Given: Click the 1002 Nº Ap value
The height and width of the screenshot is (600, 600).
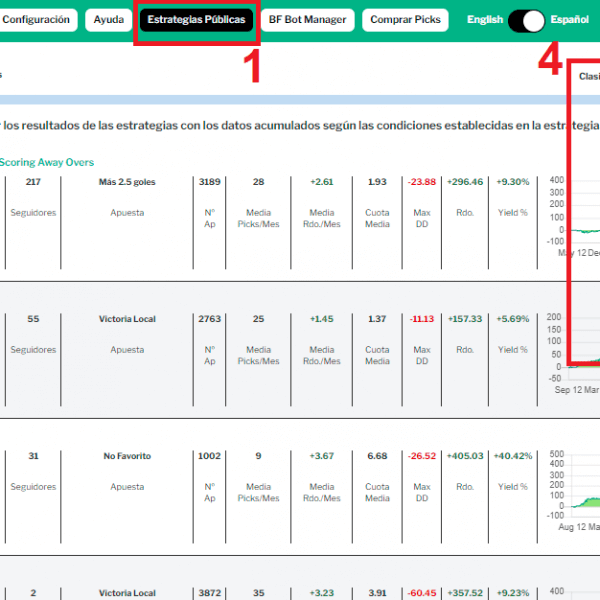Looking at the screenshot, I should [x=209, y=456].
